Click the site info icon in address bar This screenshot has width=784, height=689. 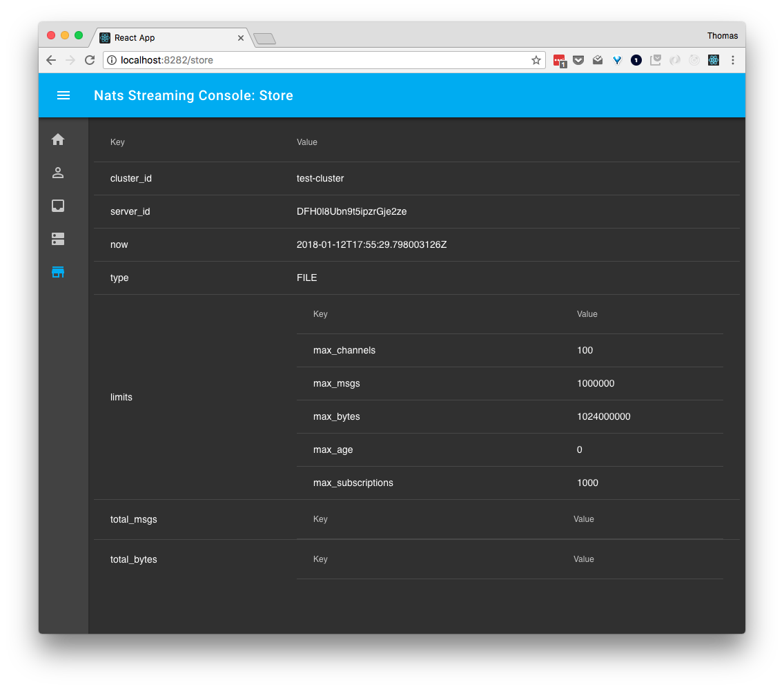click(112, 60)
